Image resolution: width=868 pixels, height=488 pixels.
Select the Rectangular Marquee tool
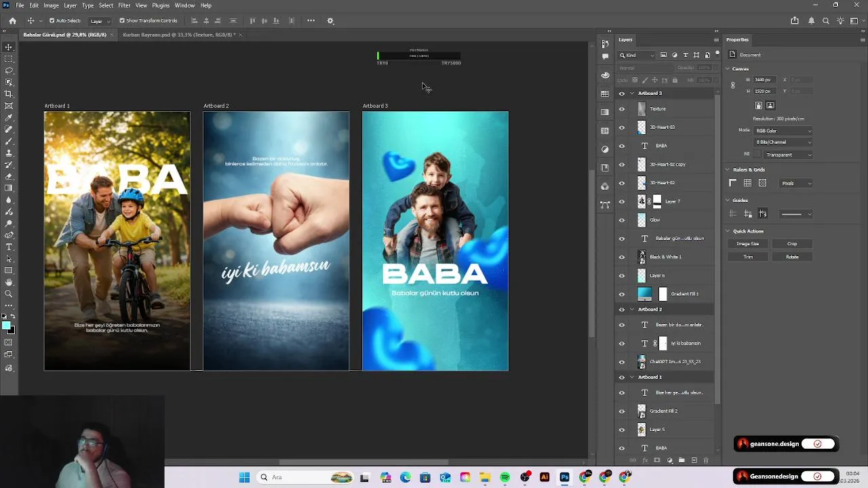pos(9,59)
